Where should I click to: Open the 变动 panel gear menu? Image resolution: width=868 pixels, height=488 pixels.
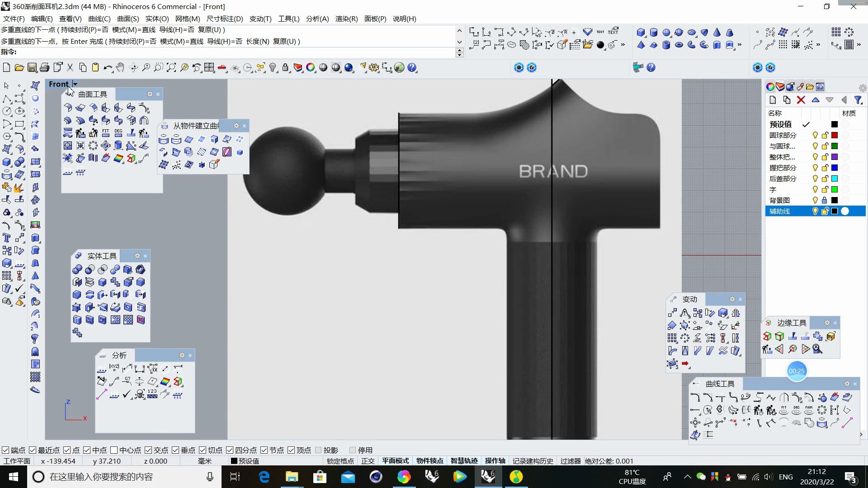coord(732,299)
